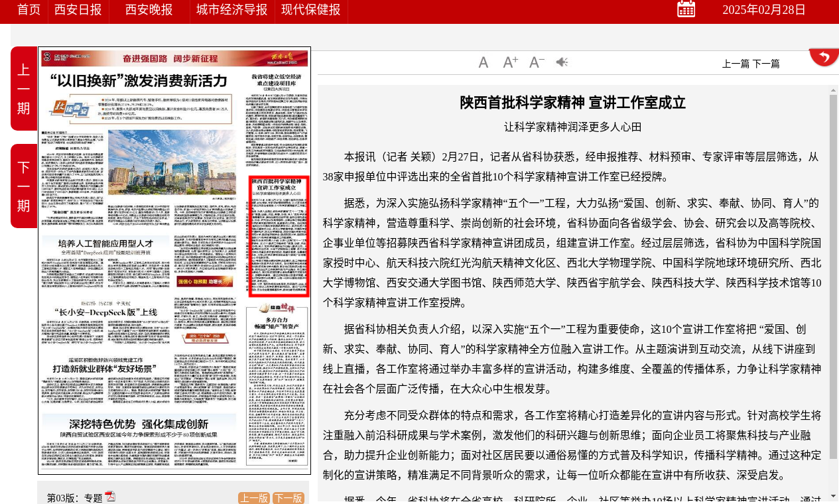839x504 pixels.
Task: Play article audio with speaker icon
Action: [x=562, y=62]
